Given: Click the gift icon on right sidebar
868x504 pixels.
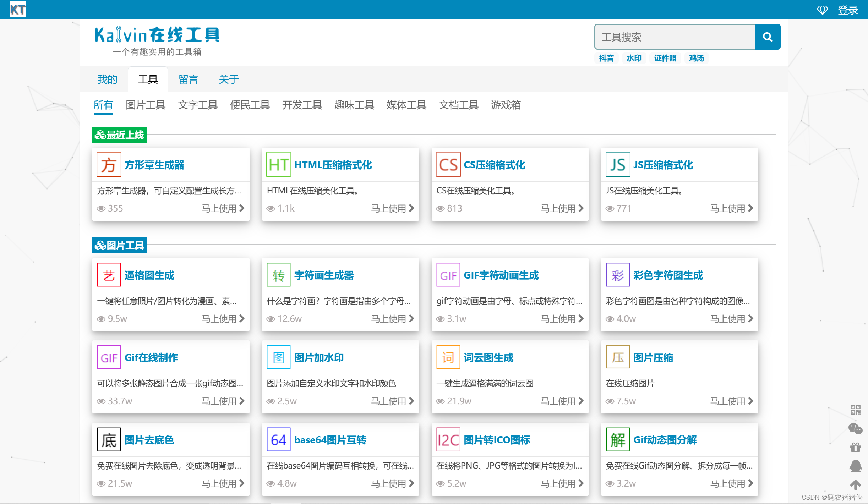Looking at the screenshot, I should [x=855, y=447].
